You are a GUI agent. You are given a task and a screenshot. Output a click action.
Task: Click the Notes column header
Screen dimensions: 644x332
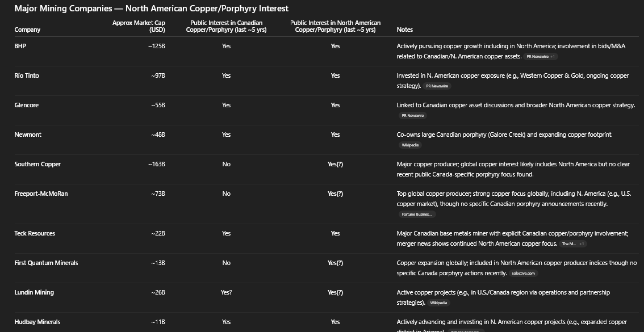pyautogui.click(x=404, y=30)
